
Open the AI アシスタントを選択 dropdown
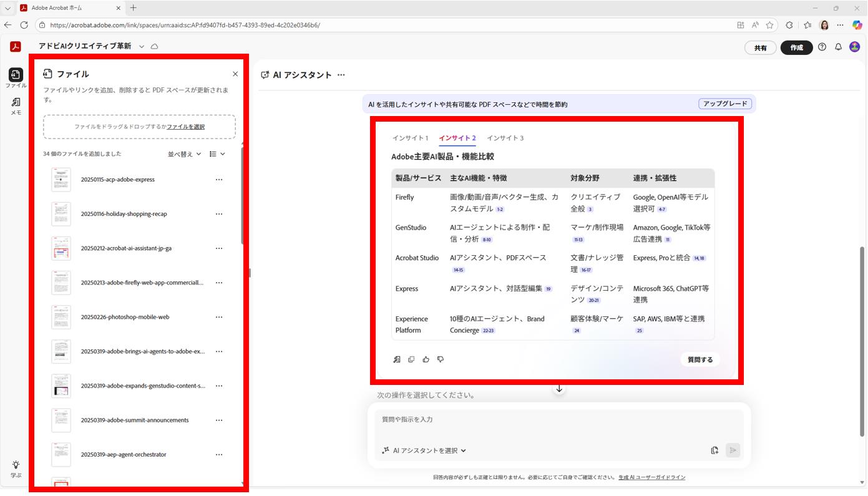click(x=426, y=450)
